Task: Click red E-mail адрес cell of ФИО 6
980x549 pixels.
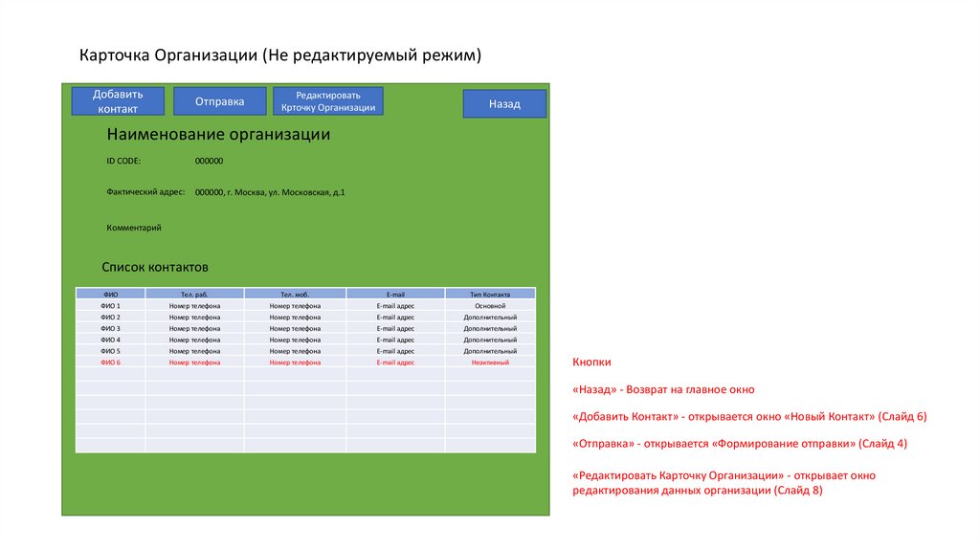Action: [395, 362]
